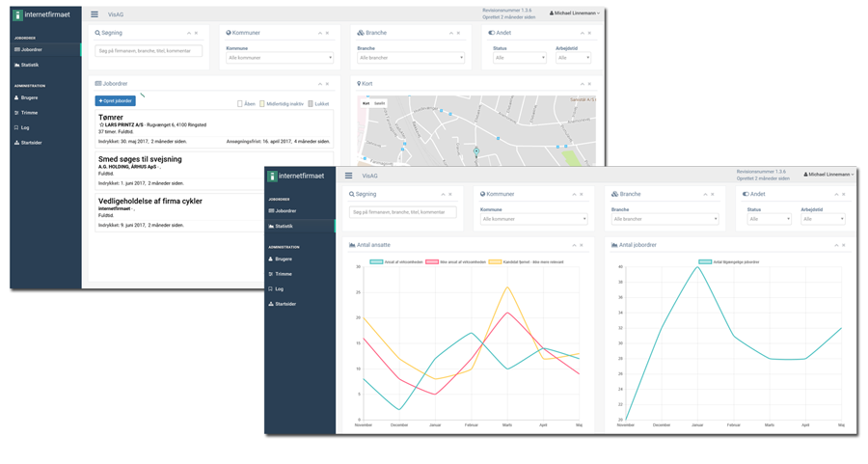Open the Tømrer job order entry

111,117
